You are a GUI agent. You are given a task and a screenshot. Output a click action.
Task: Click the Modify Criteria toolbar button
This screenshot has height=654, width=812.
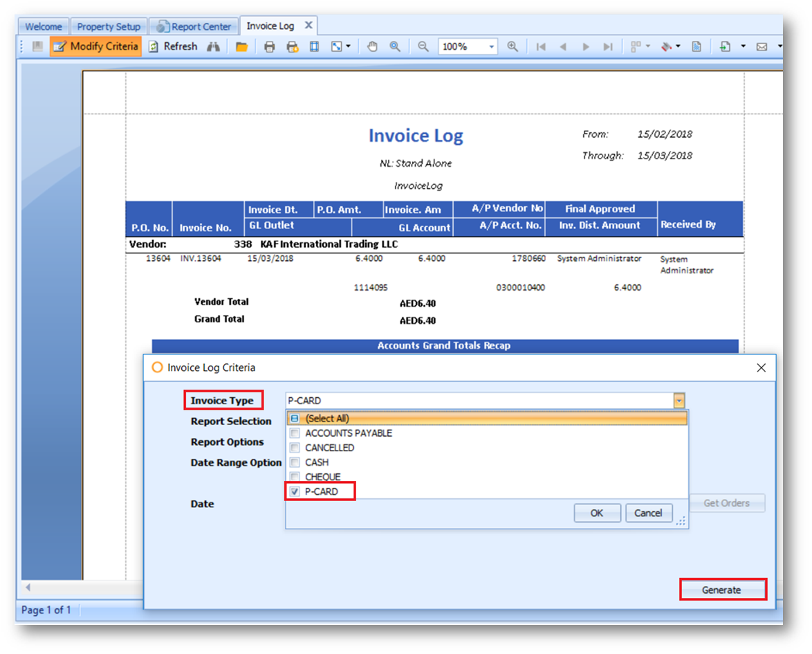[95, 46]
